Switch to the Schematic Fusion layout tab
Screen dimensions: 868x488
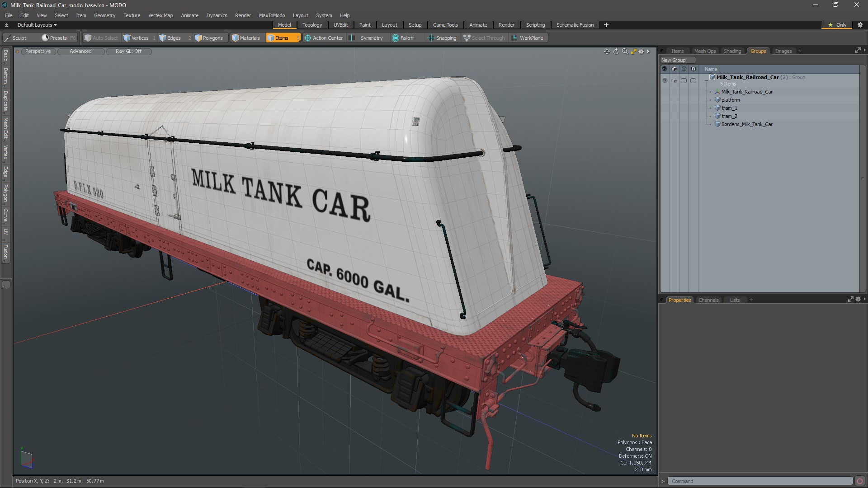click(575, 25)
